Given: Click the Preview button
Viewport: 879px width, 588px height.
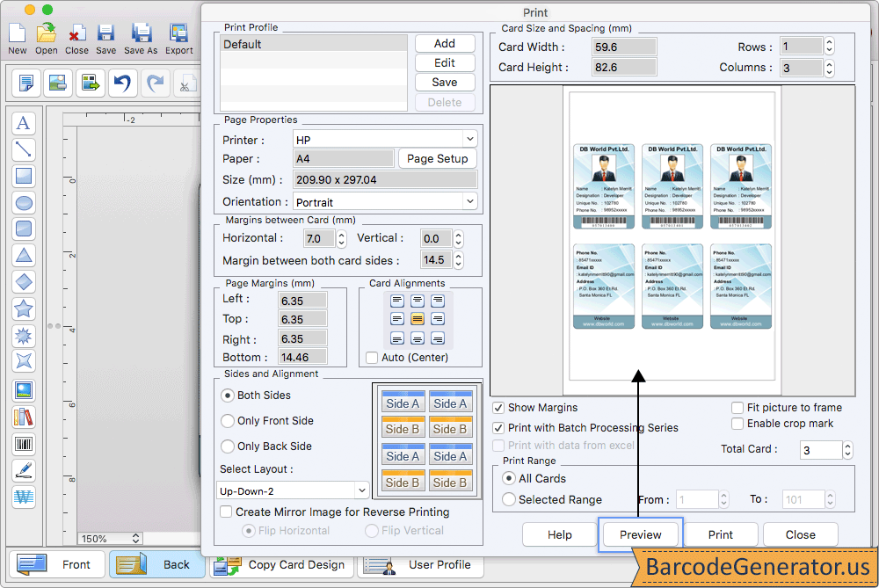Looking at the screenshot, I should click(x=640, y=534).
